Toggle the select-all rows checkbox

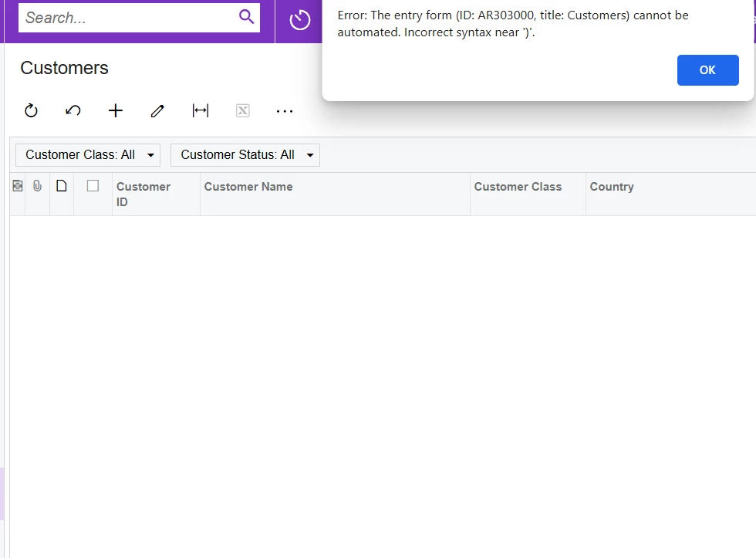click(x=93, y=186)
